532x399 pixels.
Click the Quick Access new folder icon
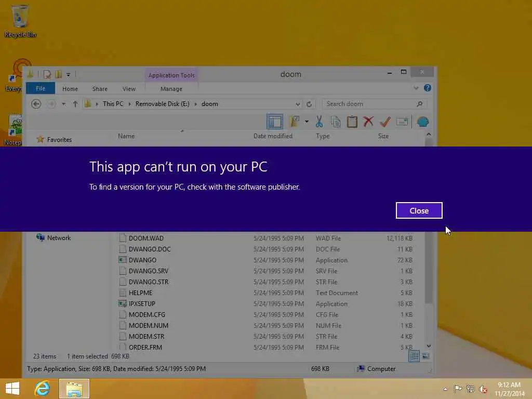pyautogui.click(x=58, y=74)
